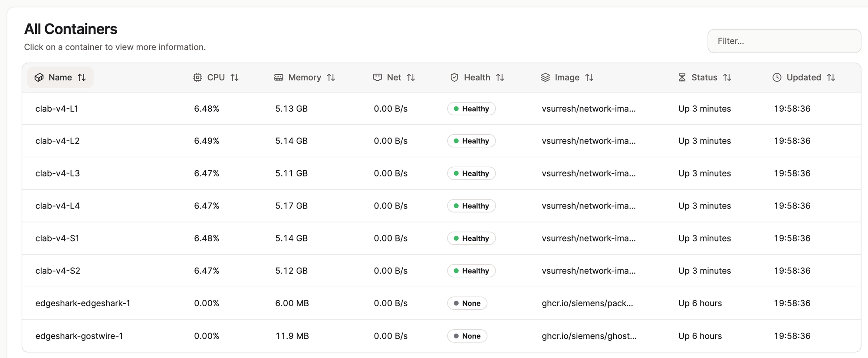Click the Healthy badge for clab-v4-L2

point(471,141)
